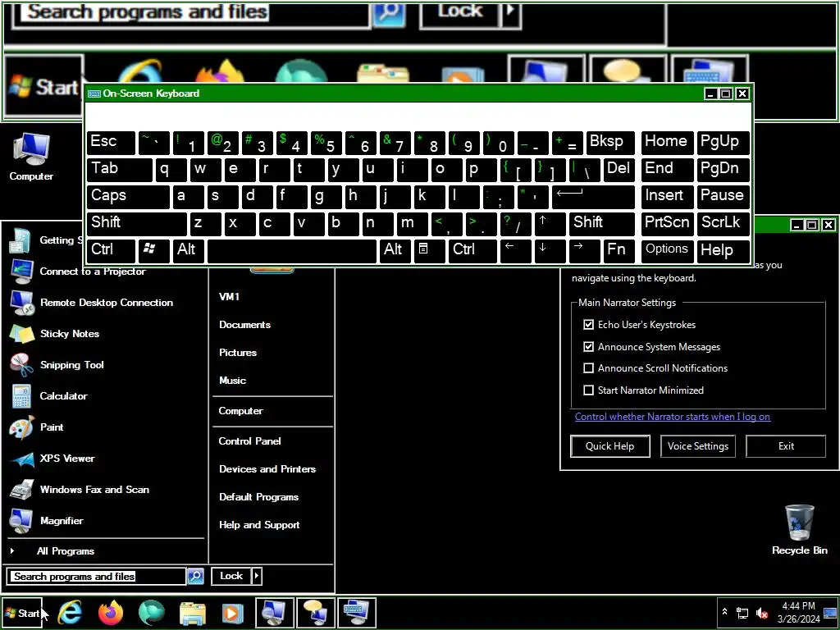Open Sticky Notes from Start menu
The height and width of the screenshot is (630, 840).
pyautogui.click(x=70, y=334)
